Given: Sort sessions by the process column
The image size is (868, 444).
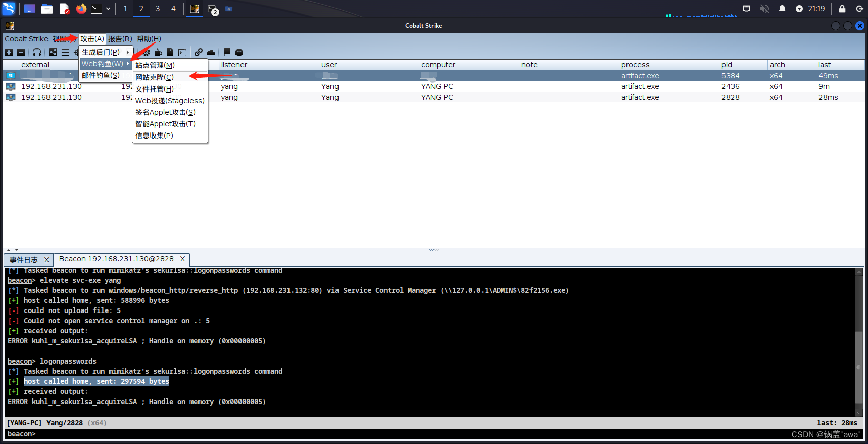Looking at the screenshot, I should 669,65.
